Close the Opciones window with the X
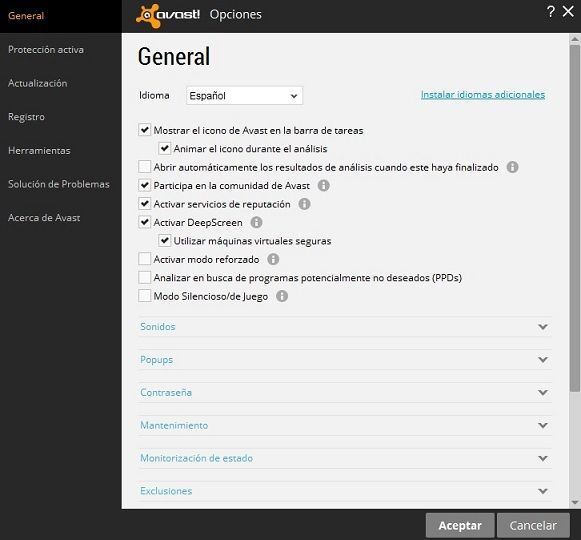The height and width of the screenshot is (540, 581). pos(568,11)
